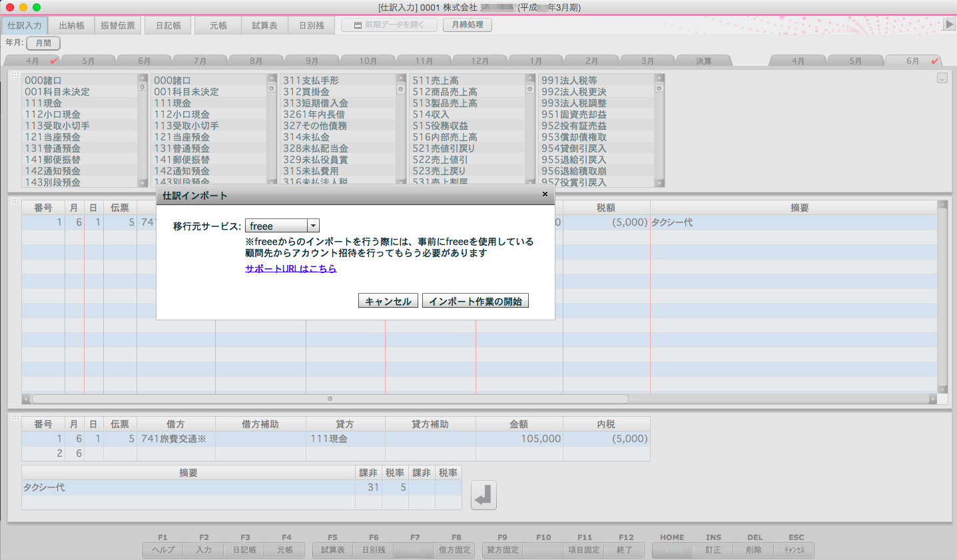Select the 決算 period tab
Image resolution: width=957 pixels, height=560 pixels.
[x=703, y=61]
